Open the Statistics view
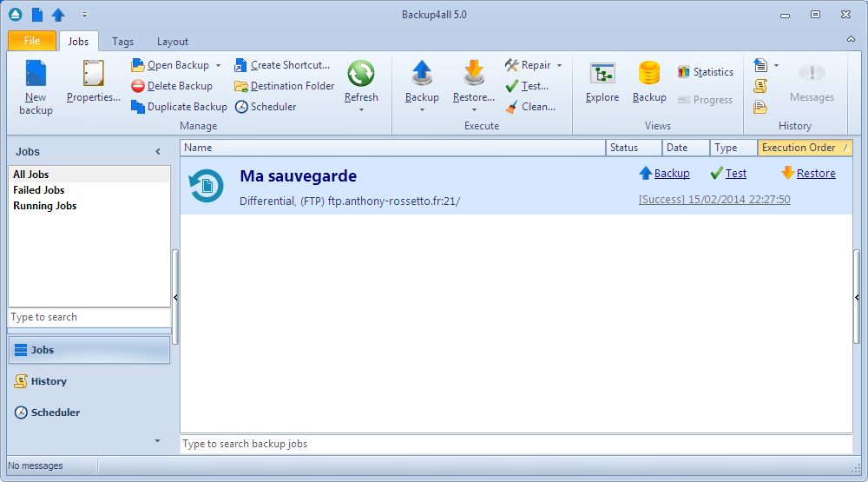 point(705,72)
